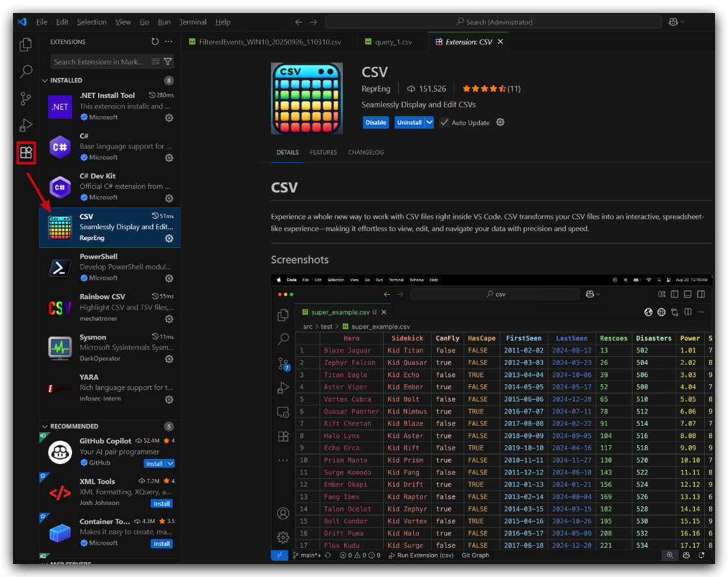The image size is (728, 577).
Task: Collapse the RECOMMENDED extensions section
Action: (45, 426)
